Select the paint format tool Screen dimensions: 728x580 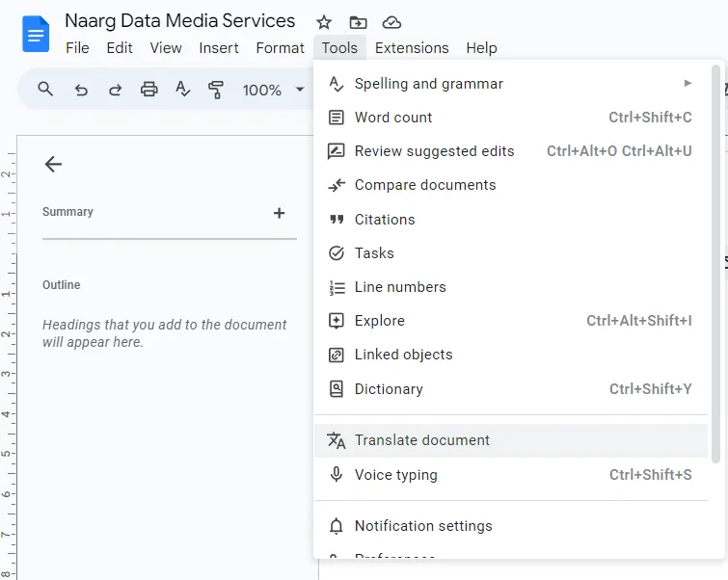click(216, 90)
